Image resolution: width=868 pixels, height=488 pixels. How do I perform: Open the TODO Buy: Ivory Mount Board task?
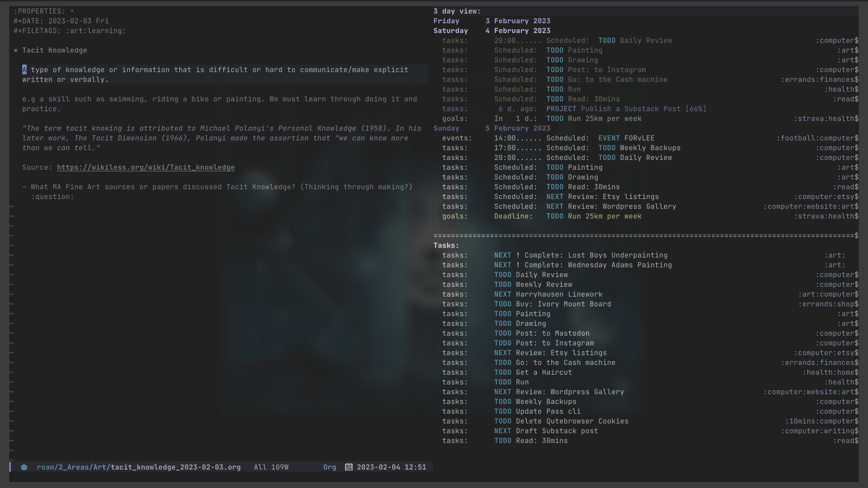pyautogui.click(x=553, y=304)
